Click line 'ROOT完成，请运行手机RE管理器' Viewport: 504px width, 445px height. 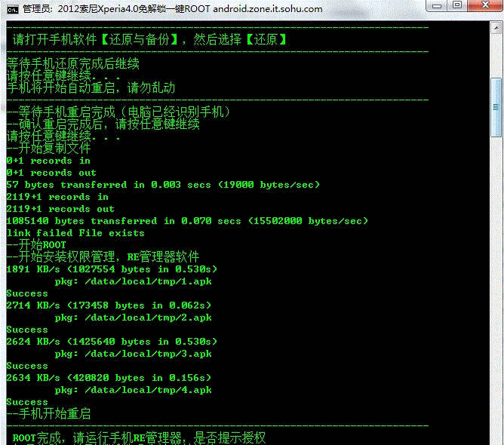point(139,438)
